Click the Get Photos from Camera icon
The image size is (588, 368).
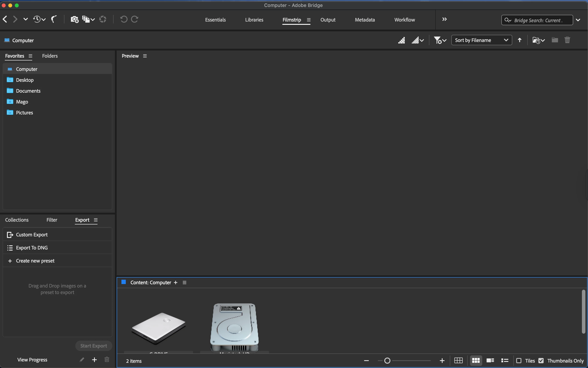(x=74, y=19)
